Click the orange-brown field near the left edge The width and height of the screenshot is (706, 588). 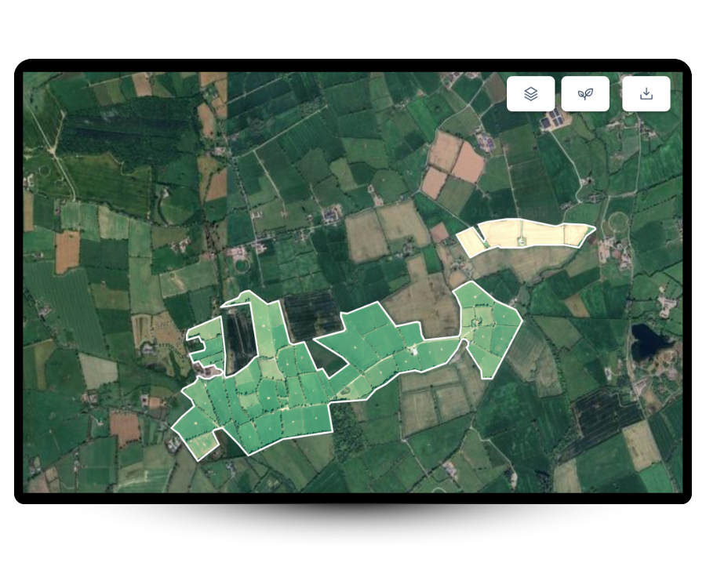click(x=67, y=251)
